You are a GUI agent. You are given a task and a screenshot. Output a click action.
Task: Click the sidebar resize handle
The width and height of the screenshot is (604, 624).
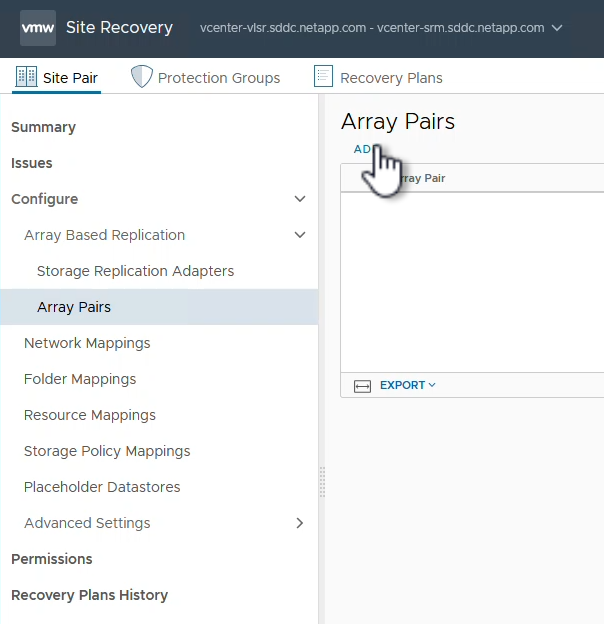click(322, 481)
